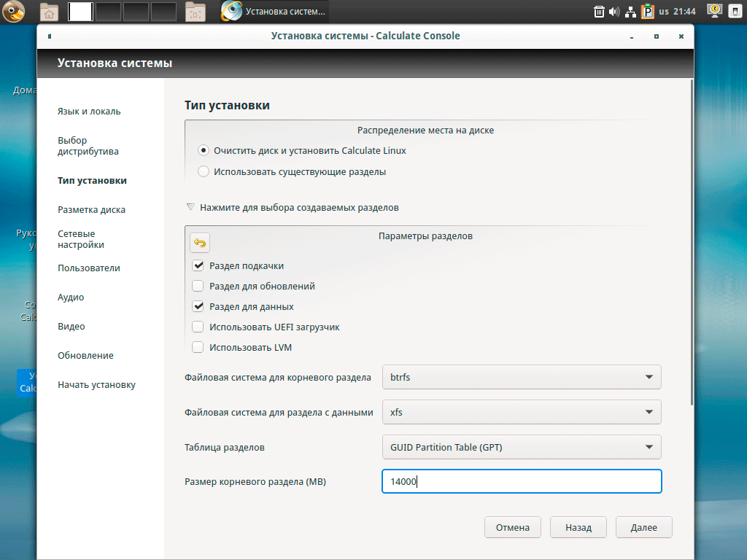Image resolution: width=747 pixels, height=560 pixels.
Task: Go to 'Обновление' step
Action: tap(86, 355)
